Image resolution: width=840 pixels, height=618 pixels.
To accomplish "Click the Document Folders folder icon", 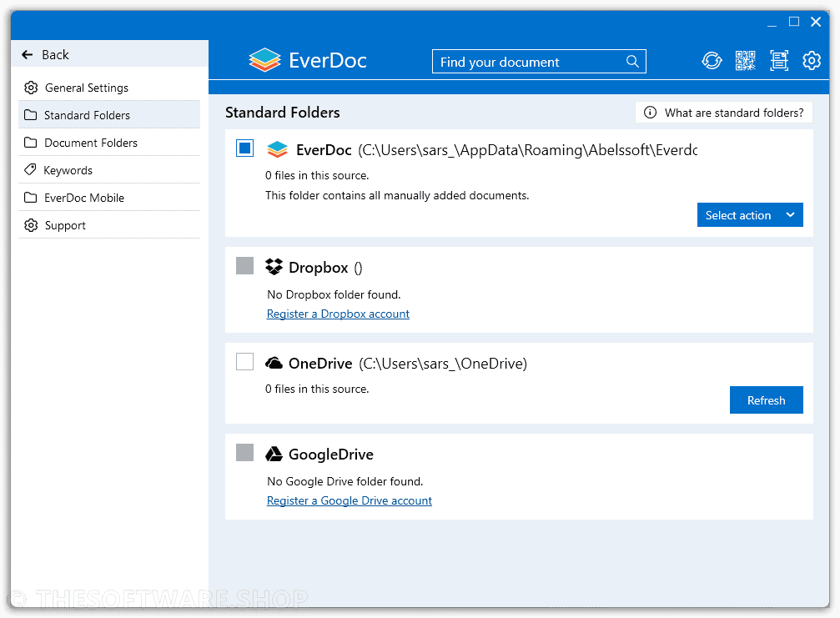I will click(31, 143).
